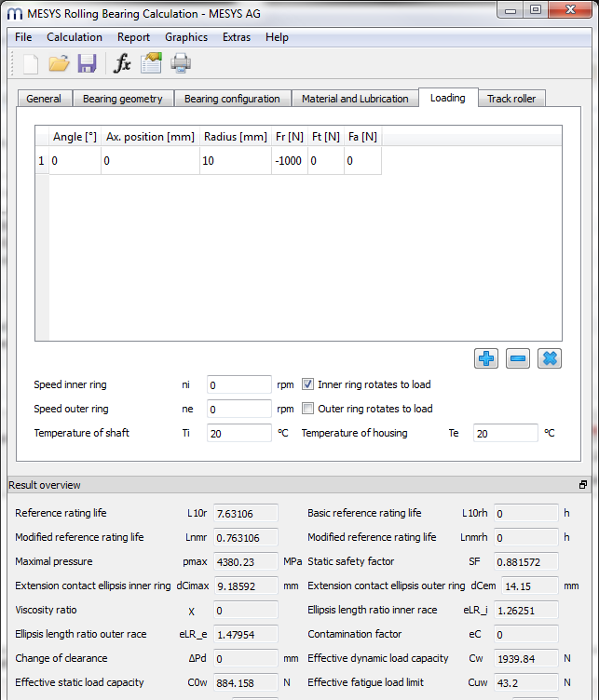Clear all load rows with X button
The image size is (599, 700).
point(550,358)
